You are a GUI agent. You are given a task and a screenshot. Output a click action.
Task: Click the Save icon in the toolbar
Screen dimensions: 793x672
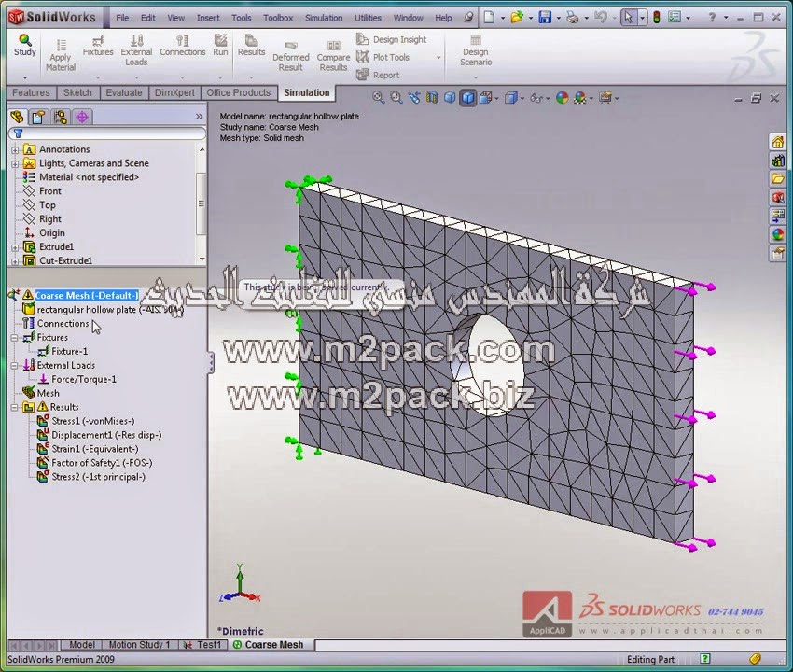click(x=545, y=17)
